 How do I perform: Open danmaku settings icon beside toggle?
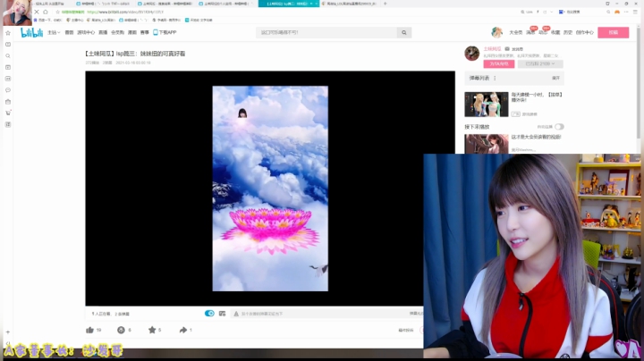222,314
